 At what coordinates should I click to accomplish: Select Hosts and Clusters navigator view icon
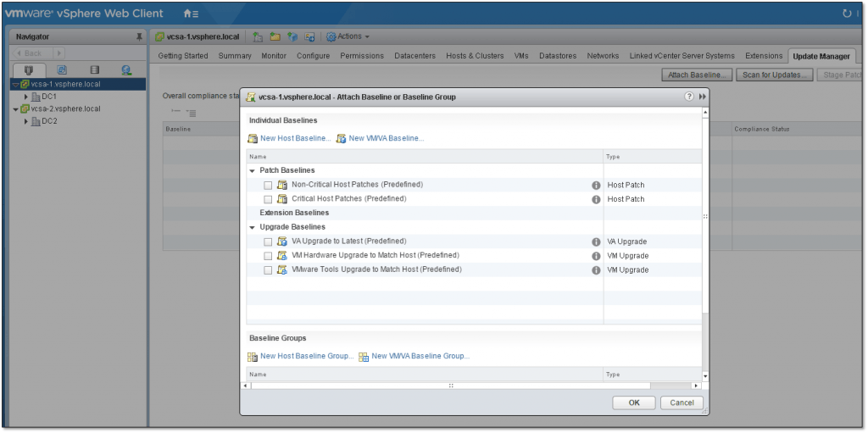[29, 70]
